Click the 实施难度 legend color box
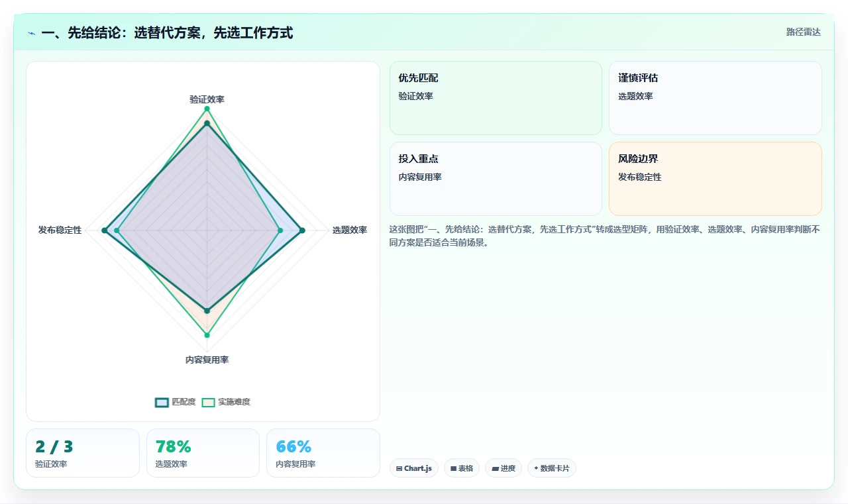The height and width of the screenshot is (504, 848). [x=209, y=402]
